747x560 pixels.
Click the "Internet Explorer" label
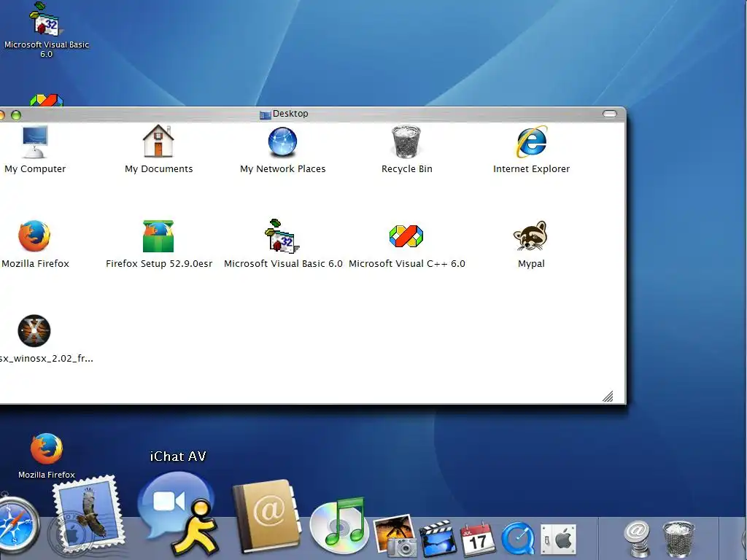[x=531, y=168]
